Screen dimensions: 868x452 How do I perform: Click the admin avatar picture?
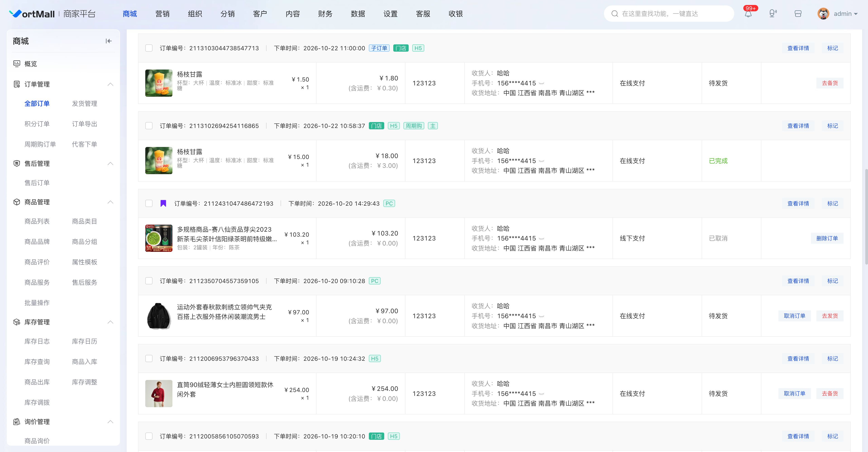click(823, 14)
